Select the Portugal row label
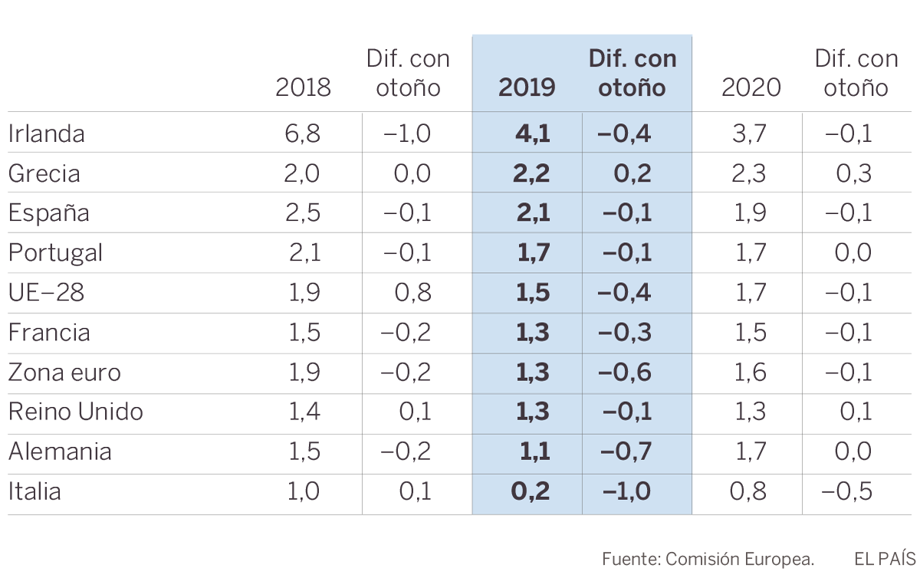 tap(55, 253)
